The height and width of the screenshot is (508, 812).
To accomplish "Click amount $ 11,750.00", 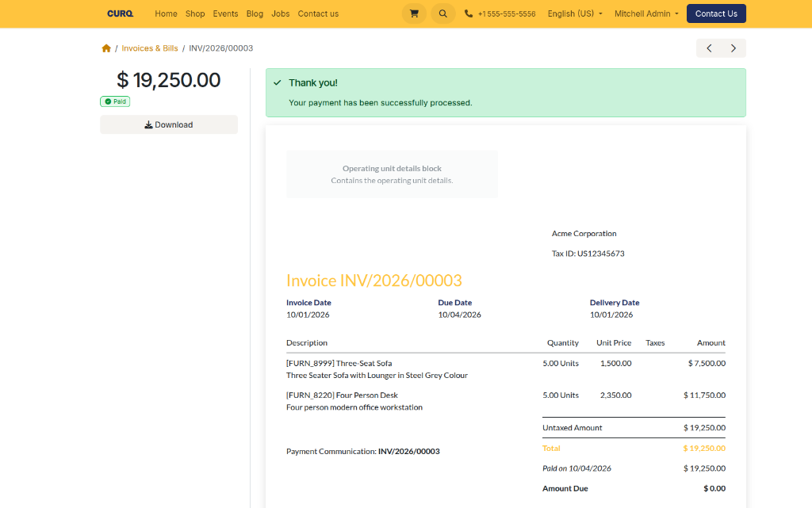I will 704,395.
